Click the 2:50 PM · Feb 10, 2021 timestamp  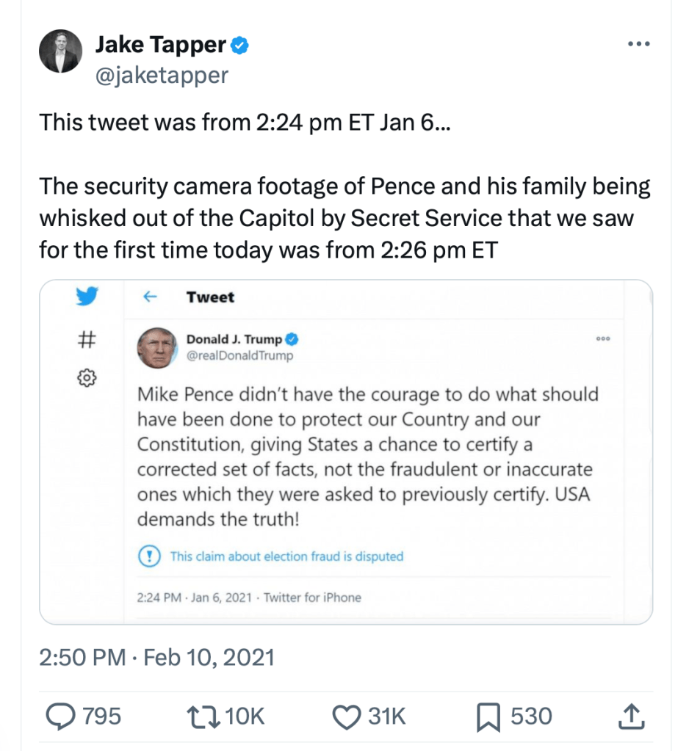click(156, 656)
